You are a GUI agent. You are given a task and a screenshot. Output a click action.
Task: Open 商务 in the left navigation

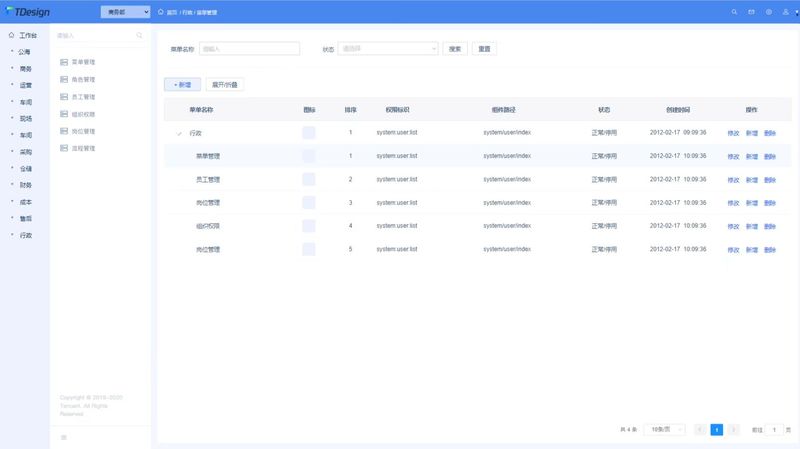pos(26,68)
